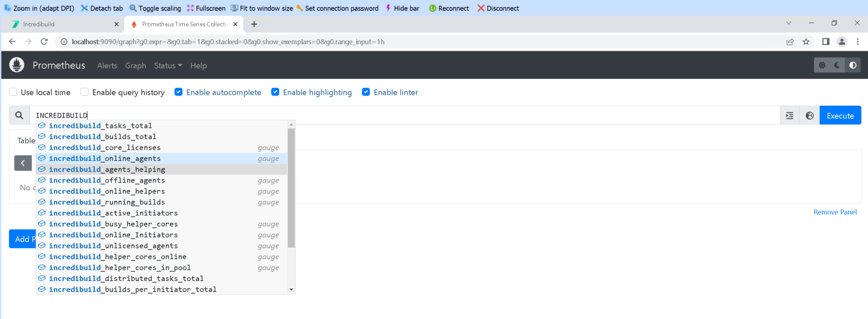Viewport: 868px width, 319px height.
Task: Open the Alerts page
Action: point(107,65)
